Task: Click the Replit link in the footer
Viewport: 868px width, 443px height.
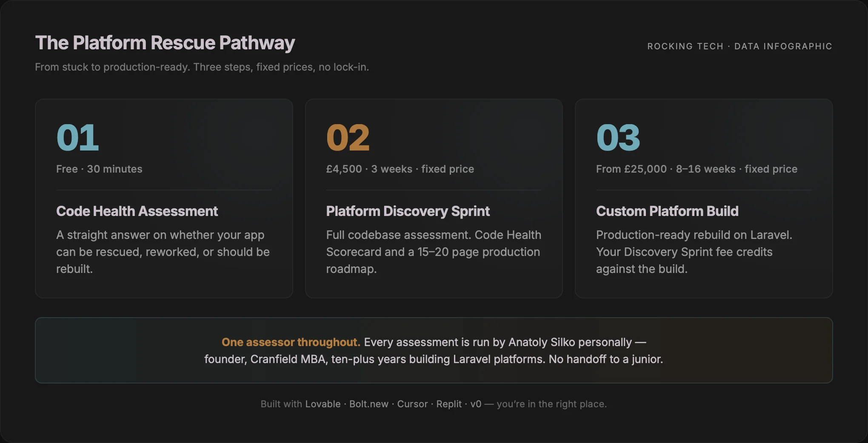Action: tap(448, 404)
